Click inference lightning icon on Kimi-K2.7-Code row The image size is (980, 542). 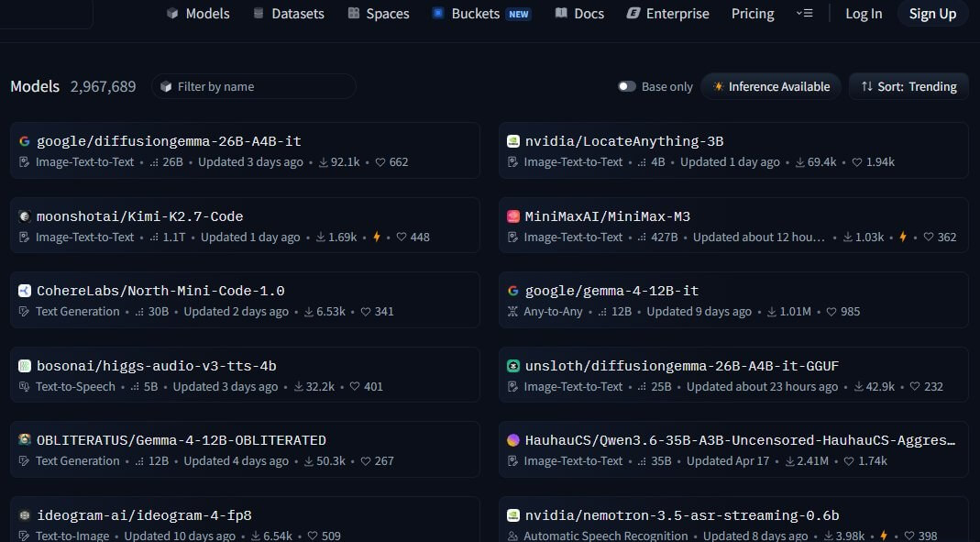pos(376,237)
